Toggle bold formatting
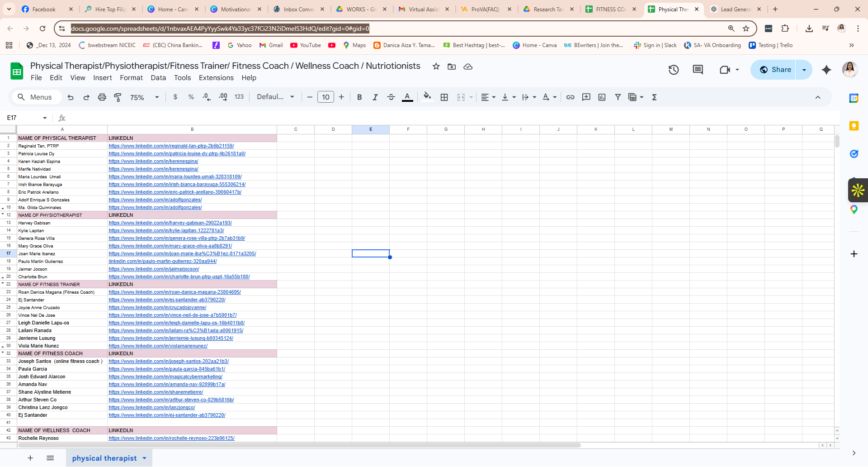Screen dimensions: 868x467 (x=359, y=97)
